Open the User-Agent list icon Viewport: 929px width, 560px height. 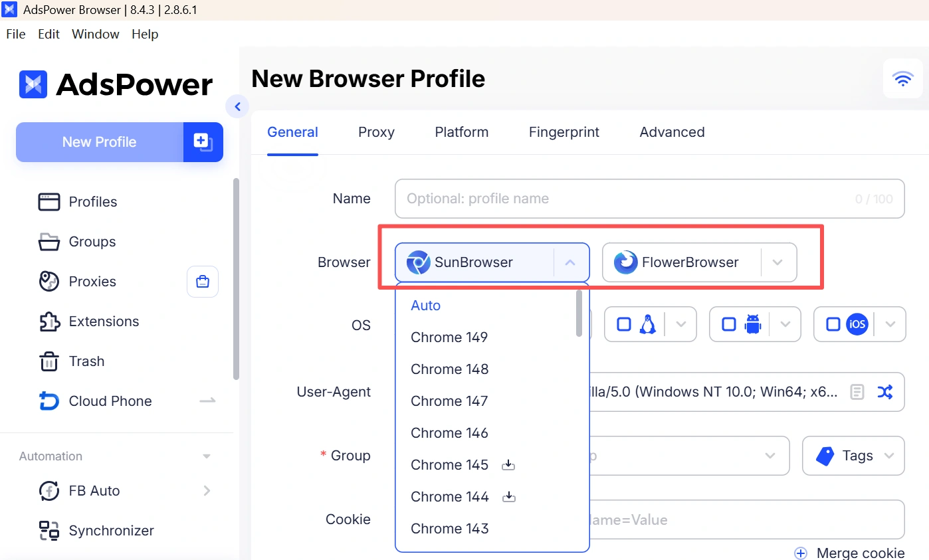click(x=858, y=392)
